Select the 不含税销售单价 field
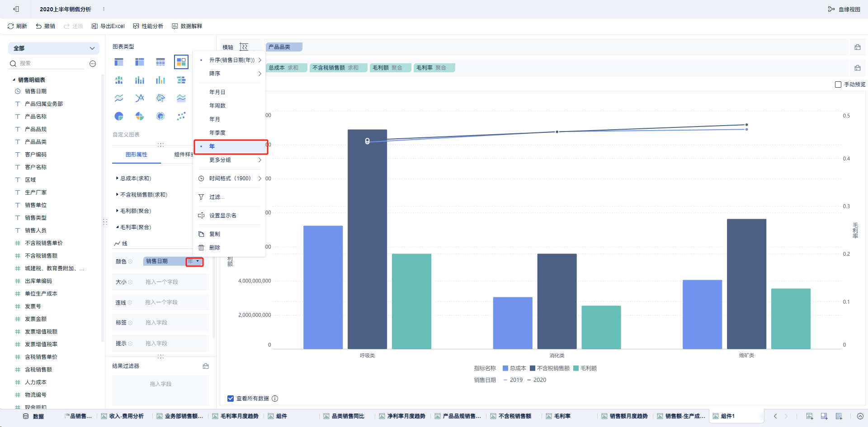Screen dimensions: 868x427 click(44, 243)
